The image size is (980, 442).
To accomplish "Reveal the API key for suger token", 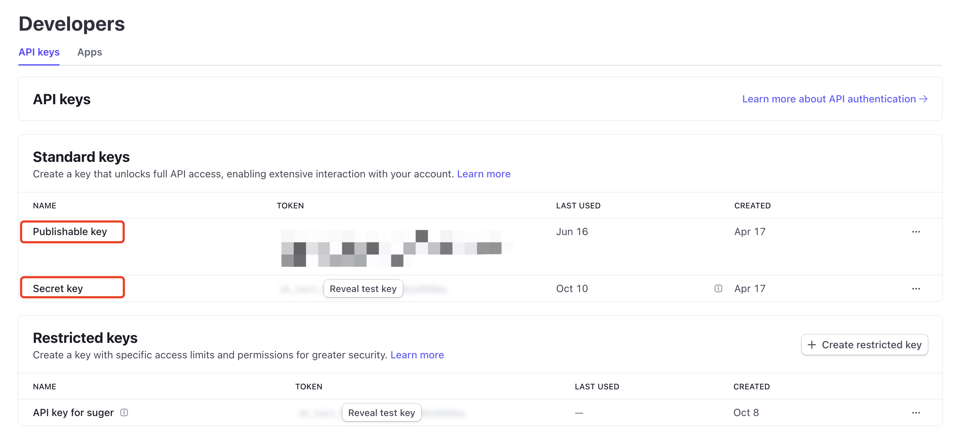I will pyautogui.click(x=381, y=412).
